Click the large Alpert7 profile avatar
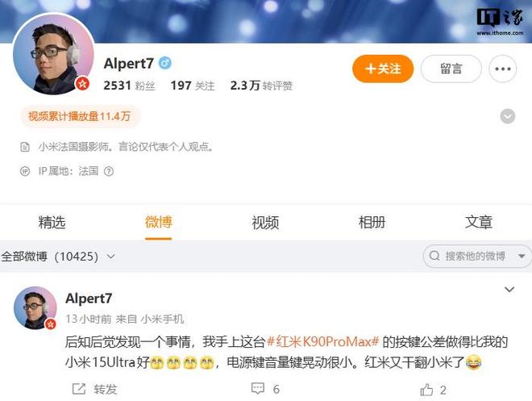Image resolution: width=532 pixels, height=401 pixels. click(x=53, y=54)
